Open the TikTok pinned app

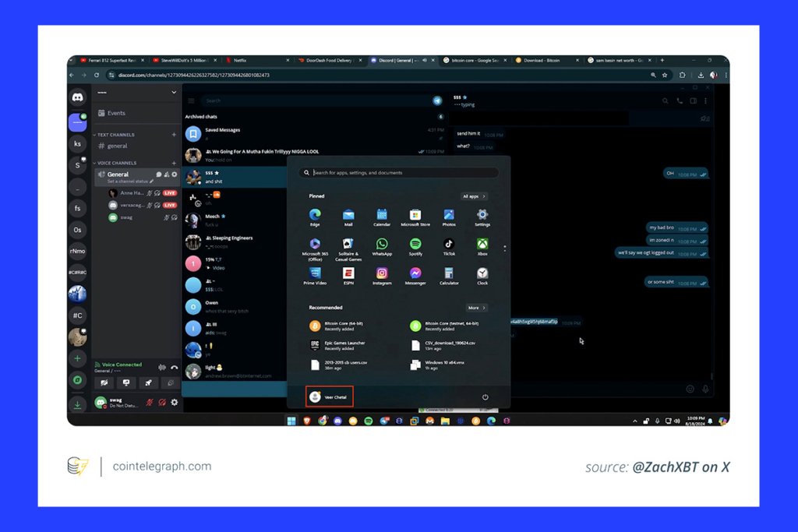tap(449, 246)
